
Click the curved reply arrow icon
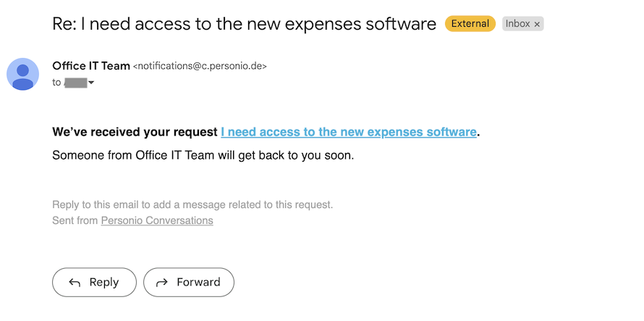point(75,283)
